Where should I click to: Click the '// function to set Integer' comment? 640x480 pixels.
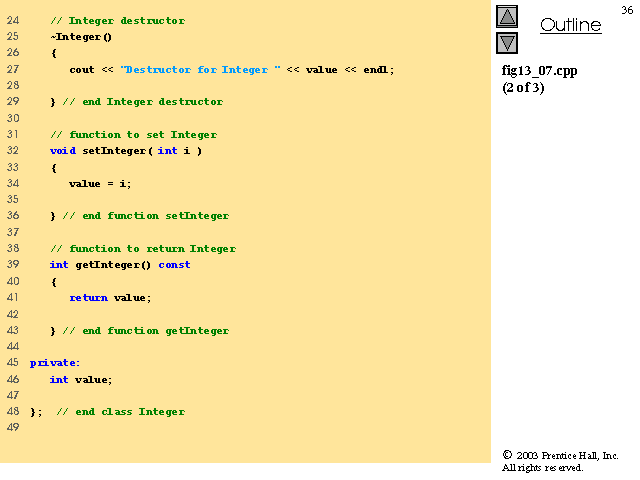133,135
